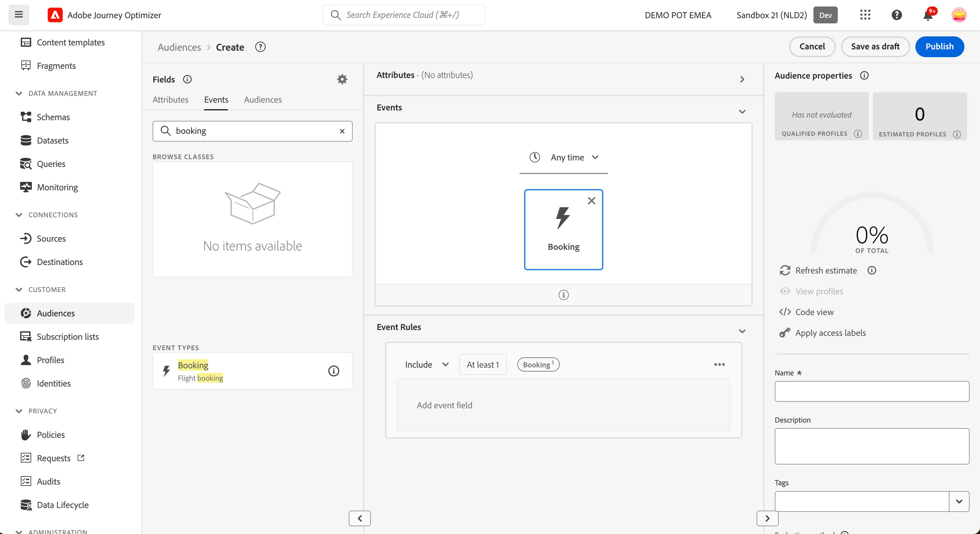
Task: Open the Any time dropdown
Action: pyautogui.click(x=563, y=157)
